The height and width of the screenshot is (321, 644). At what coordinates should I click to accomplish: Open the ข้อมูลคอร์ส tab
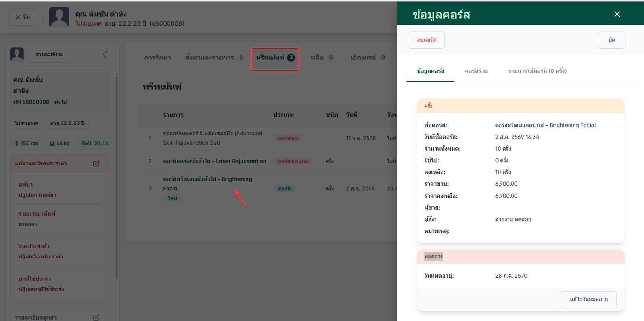[x=430, y=71]
